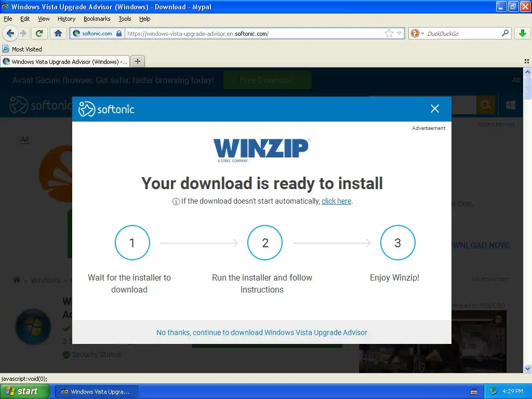The height and width of the screenshot is (399, 532).
Task: Open the DuckDuckGo search engine selector
Action: [x=417, y=33]
